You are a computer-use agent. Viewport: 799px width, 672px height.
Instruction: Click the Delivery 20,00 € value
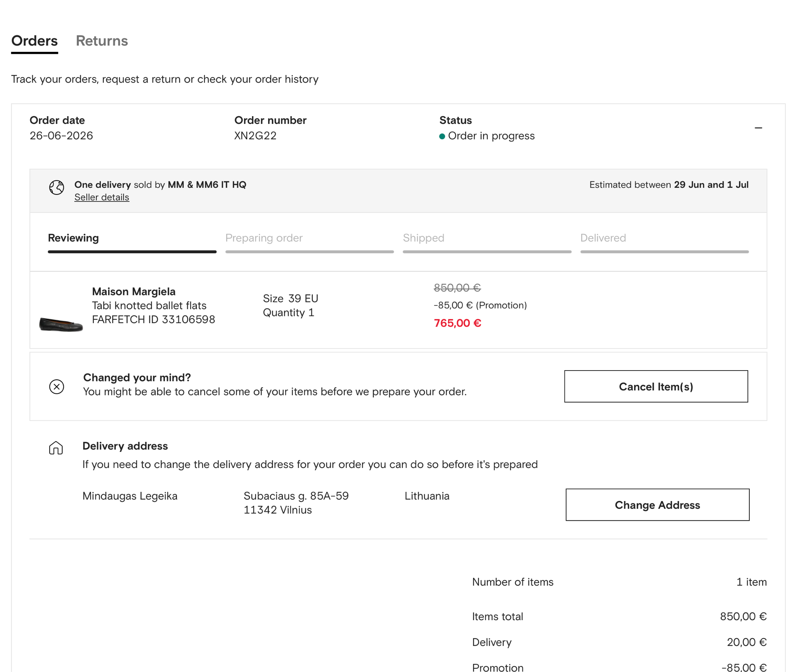[747, 642]
